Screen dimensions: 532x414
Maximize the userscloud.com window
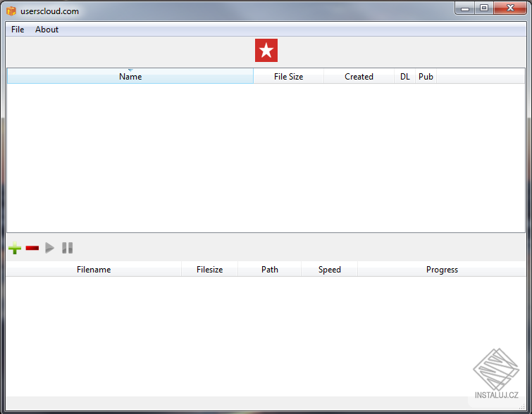pos(484,8)
